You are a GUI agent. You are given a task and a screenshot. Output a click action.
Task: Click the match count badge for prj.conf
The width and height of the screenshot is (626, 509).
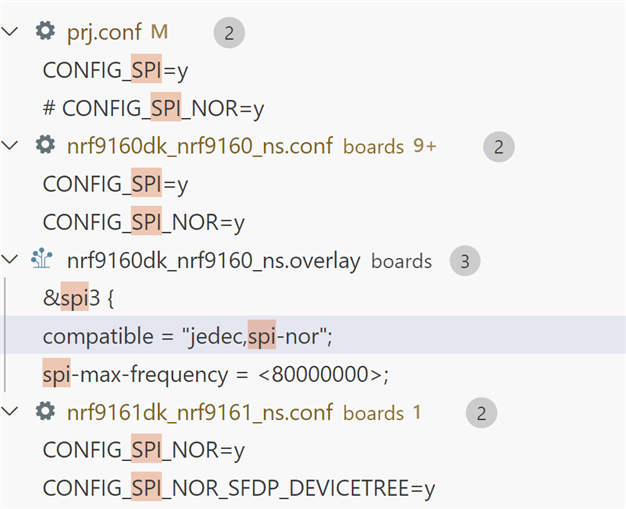[229, 33]
